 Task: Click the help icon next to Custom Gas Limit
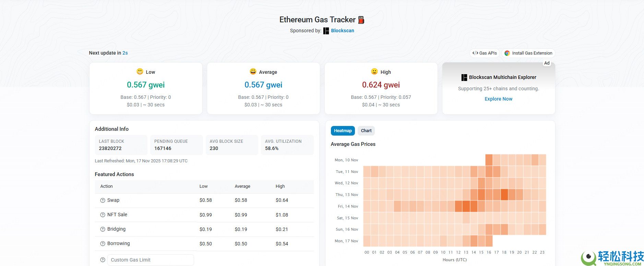(102, 260)
